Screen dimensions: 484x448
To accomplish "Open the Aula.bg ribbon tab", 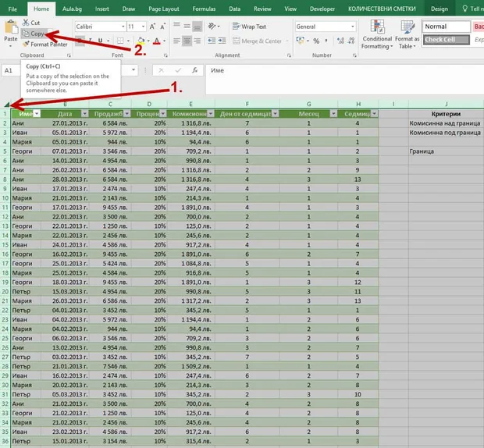I will click(72, 9).
